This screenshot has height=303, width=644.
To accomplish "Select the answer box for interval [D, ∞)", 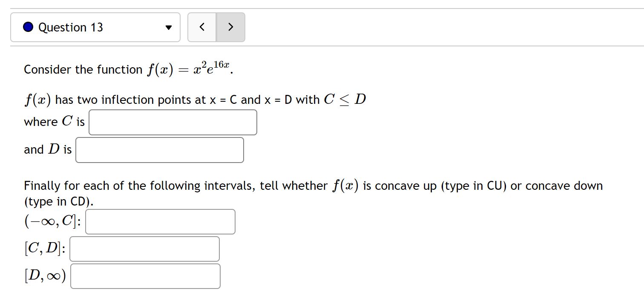I will pos(145,276).
